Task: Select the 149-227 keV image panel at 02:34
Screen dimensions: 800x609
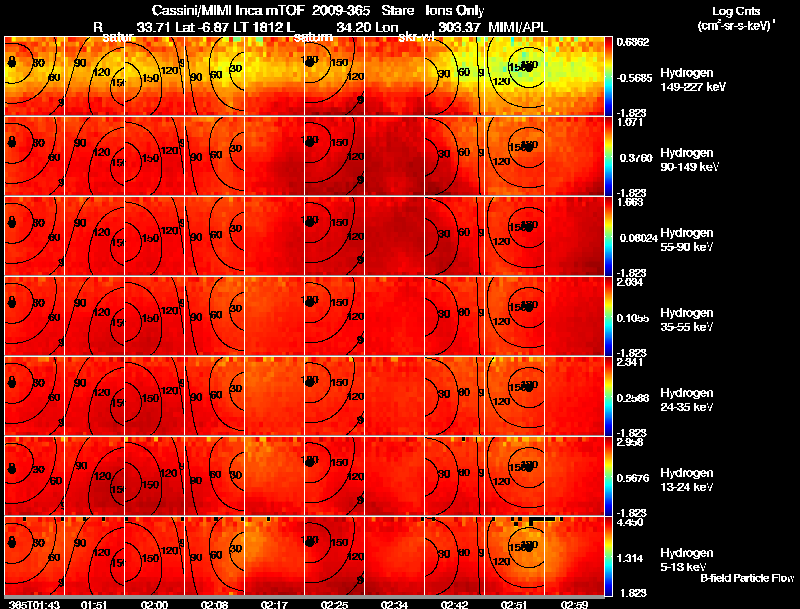Action: [x=394, y=76]
